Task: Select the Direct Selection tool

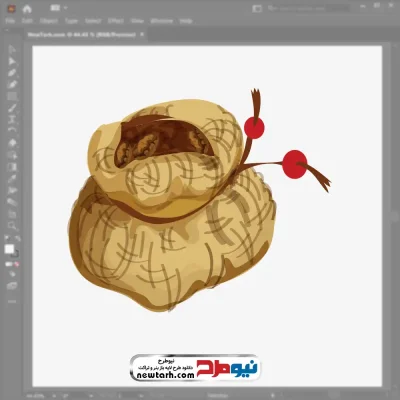Action: (x=12, y=61)
